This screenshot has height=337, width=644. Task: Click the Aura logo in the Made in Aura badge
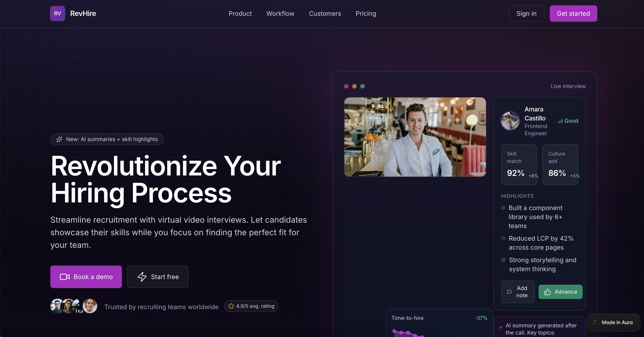595,323
